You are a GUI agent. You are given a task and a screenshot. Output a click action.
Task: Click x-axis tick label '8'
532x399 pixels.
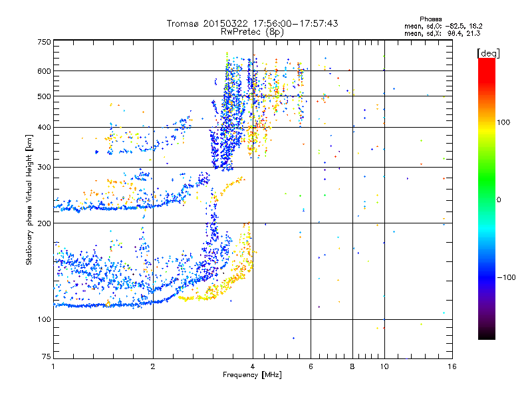(x=352, y=366)
